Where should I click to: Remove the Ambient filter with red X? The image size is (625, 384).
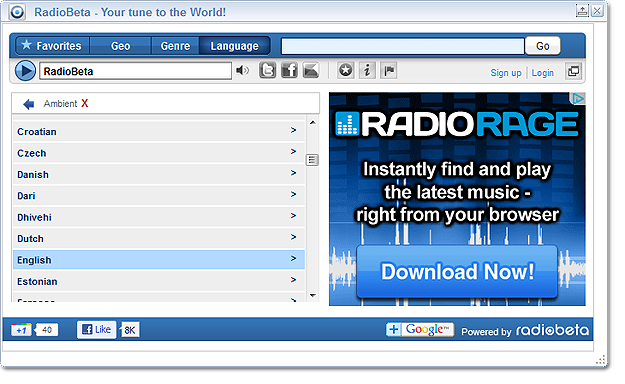click(85, 104)
